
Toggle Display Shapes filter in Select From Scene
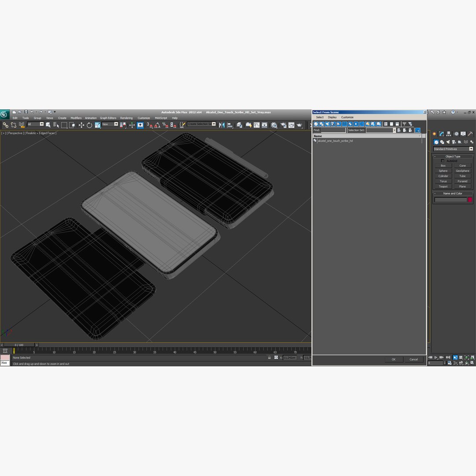[x=322, y=124]
